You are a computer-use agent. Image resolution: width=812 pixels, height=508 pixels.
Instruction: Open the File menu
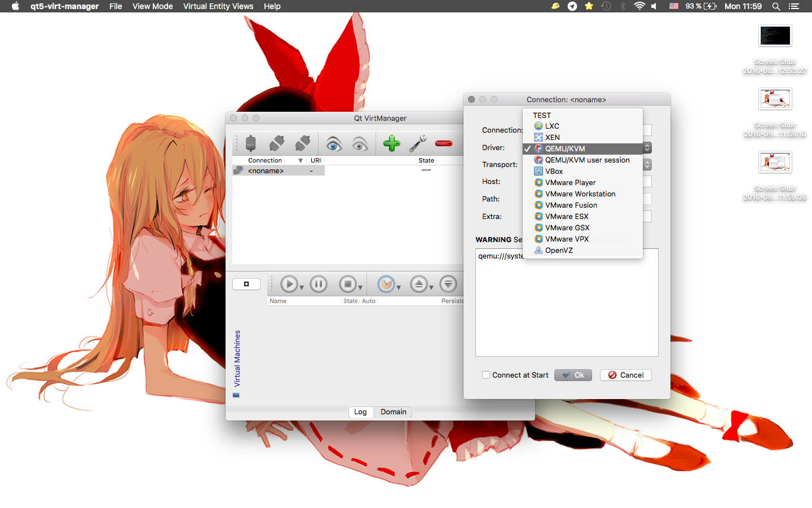[x=116, y=6]
